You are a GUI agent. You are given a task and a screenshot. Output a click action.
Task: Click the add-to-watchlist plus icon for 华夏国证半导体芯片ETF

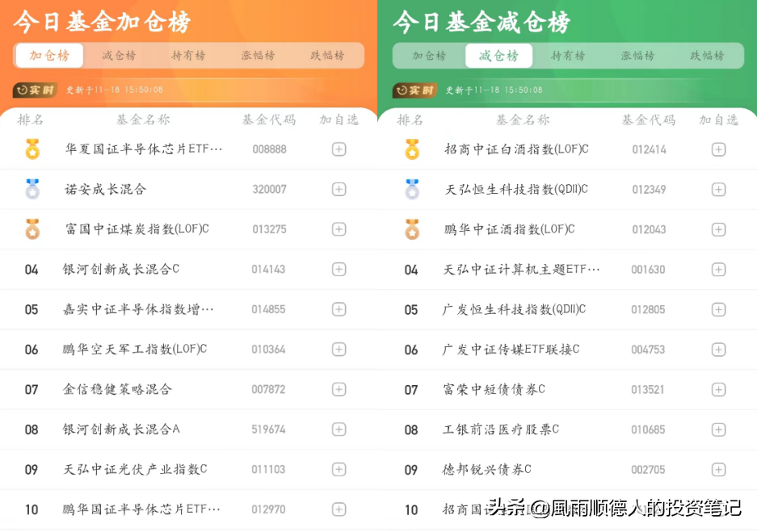(339, 149)
